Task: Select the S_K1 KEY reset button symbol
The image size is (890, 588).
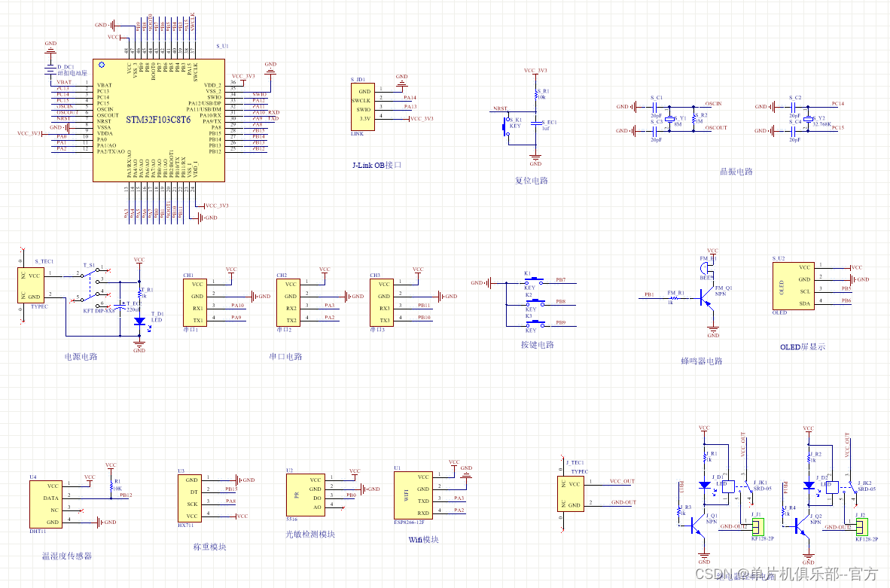Action: [x=505, y=126]
